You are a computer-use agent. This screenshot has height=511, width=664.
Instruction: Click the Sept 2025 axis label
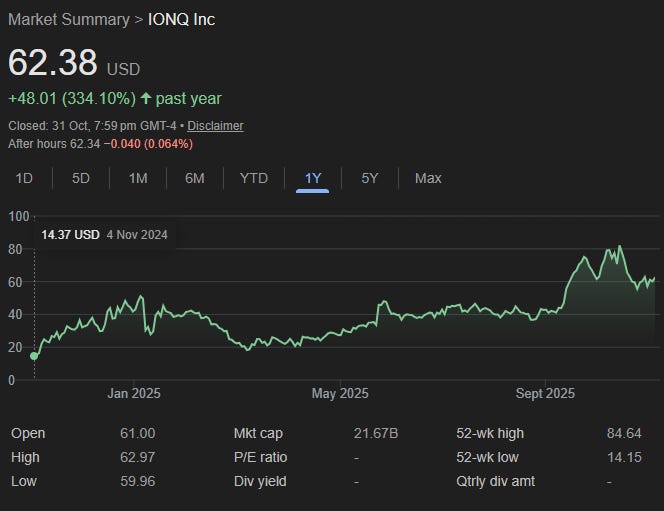point(545,393)
